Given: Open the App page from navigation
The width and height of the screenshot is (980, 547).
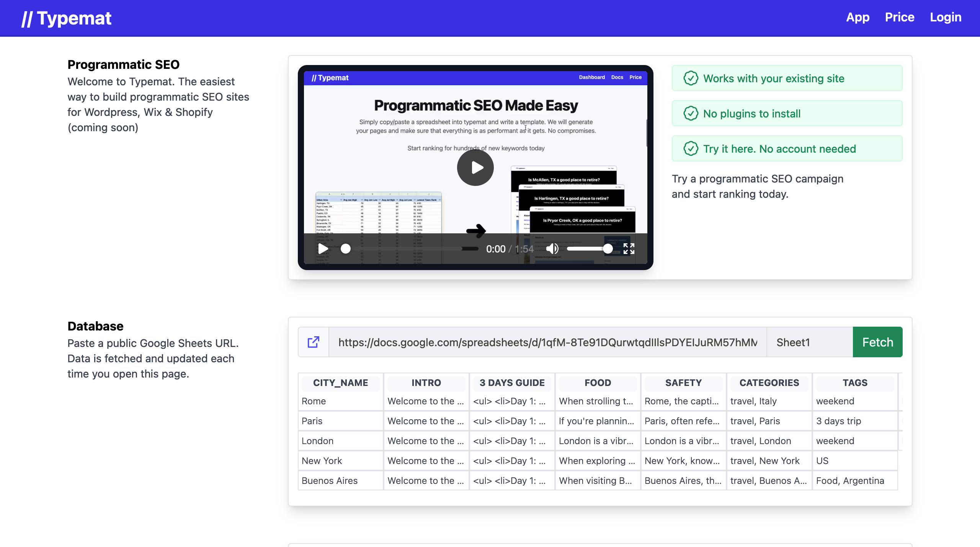Looking at the screenshot, I should click(x=857, y=17).
